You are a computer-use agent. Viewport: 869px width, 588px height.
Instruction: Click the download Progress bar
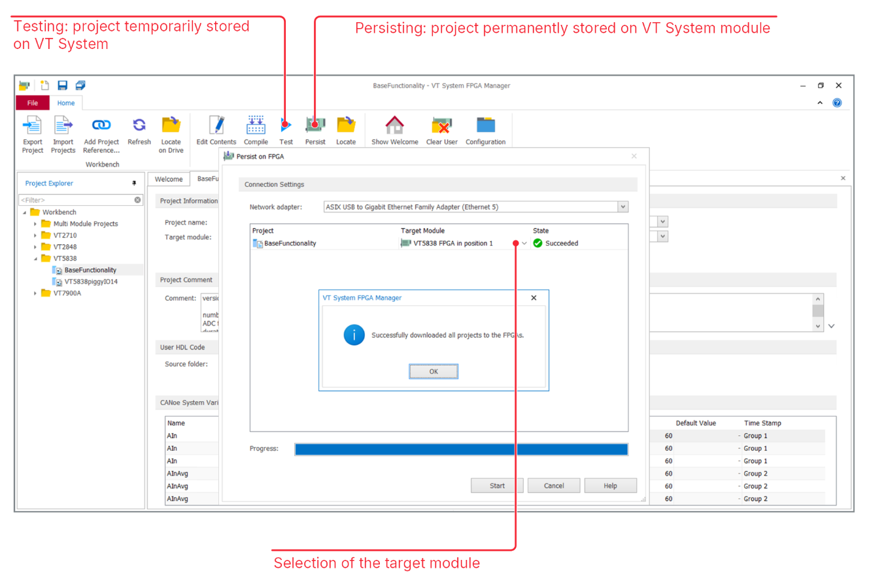(461, 449)
